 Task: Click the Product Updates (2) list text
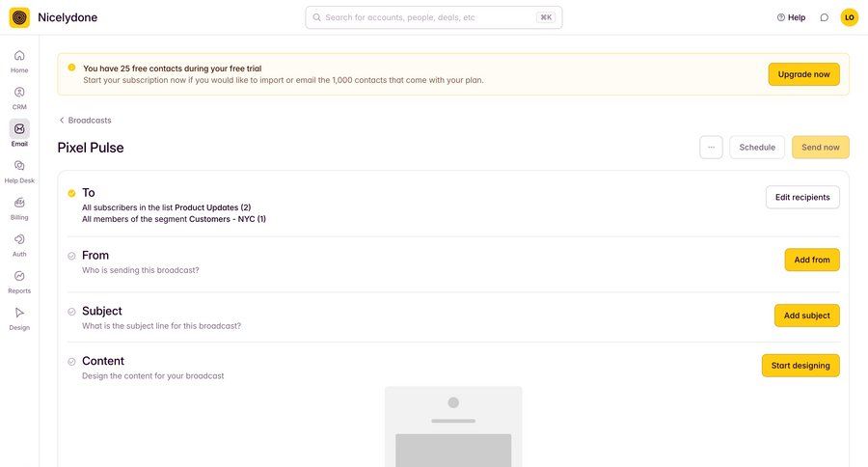(212, 207)
